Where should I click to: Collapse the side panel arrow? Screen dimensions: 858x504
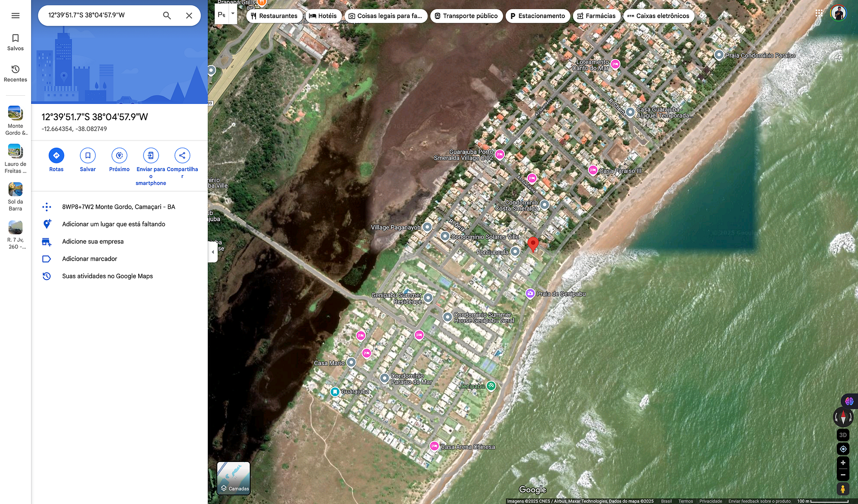213,252
